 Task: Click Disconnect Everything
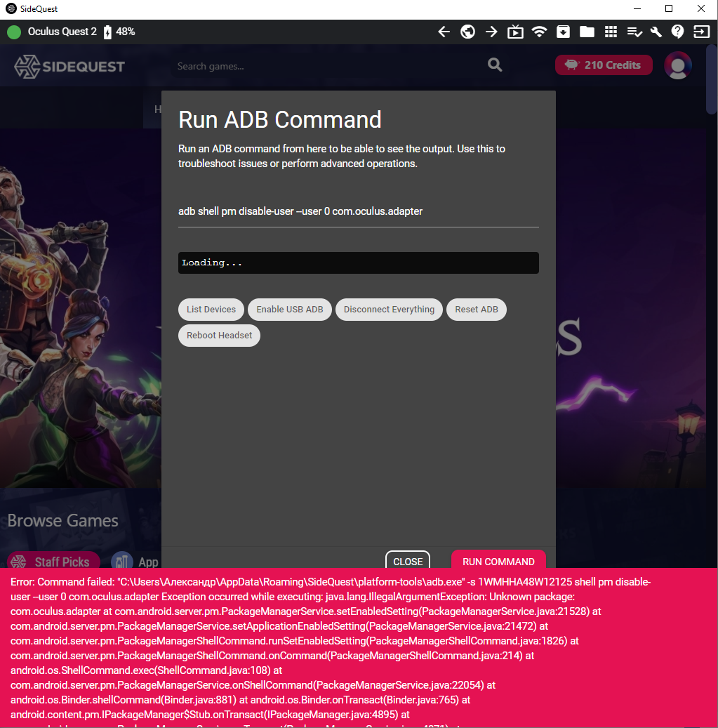tap(389, 310)
